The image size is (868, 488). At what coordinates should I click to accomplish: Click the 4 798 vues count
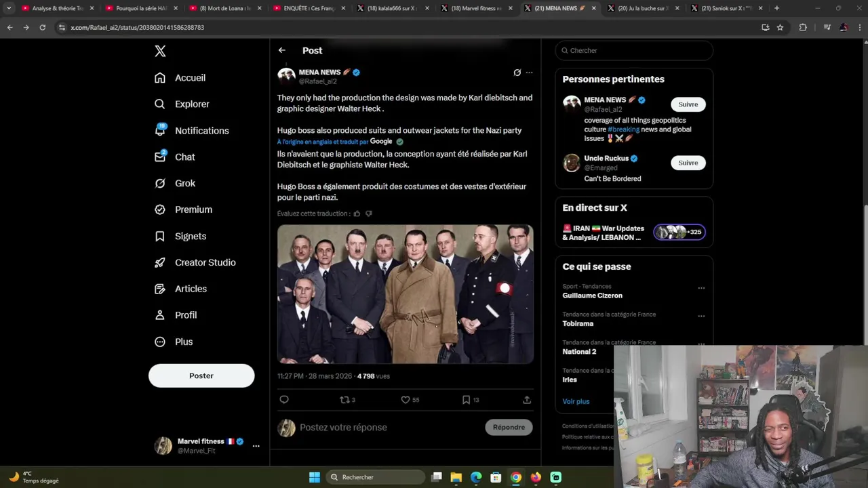(x=374, y=376)
